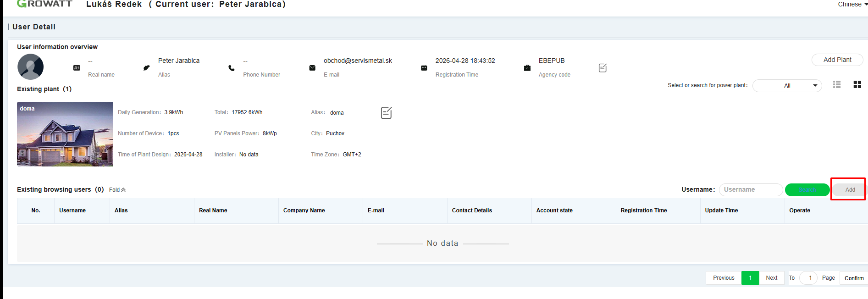The height and width of the screenshot is (299, 868).
Task: Click the real name ID card icon
Action: click(x=77, y=68)
